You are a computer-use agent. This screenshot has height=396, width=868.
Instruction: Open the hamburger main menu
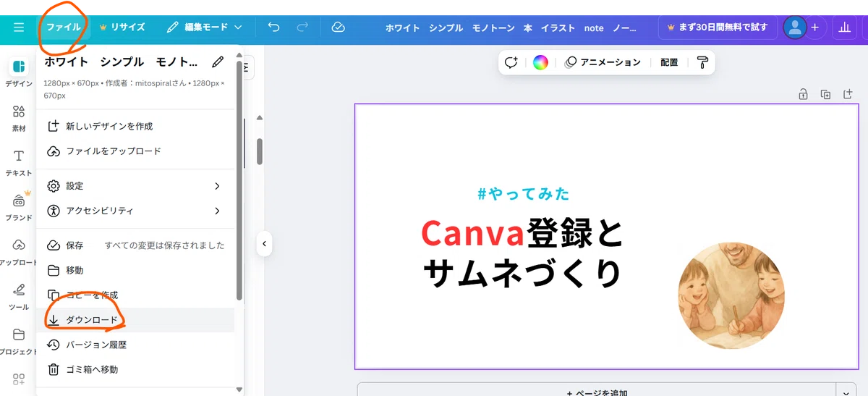tap(19, 28)
